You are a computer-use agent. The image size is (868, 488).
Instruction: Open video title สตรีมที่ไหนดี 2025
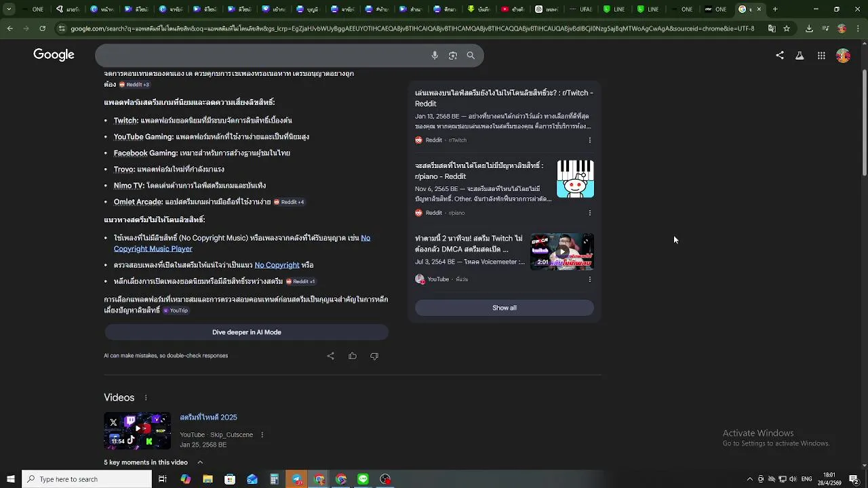click(208, 418)
